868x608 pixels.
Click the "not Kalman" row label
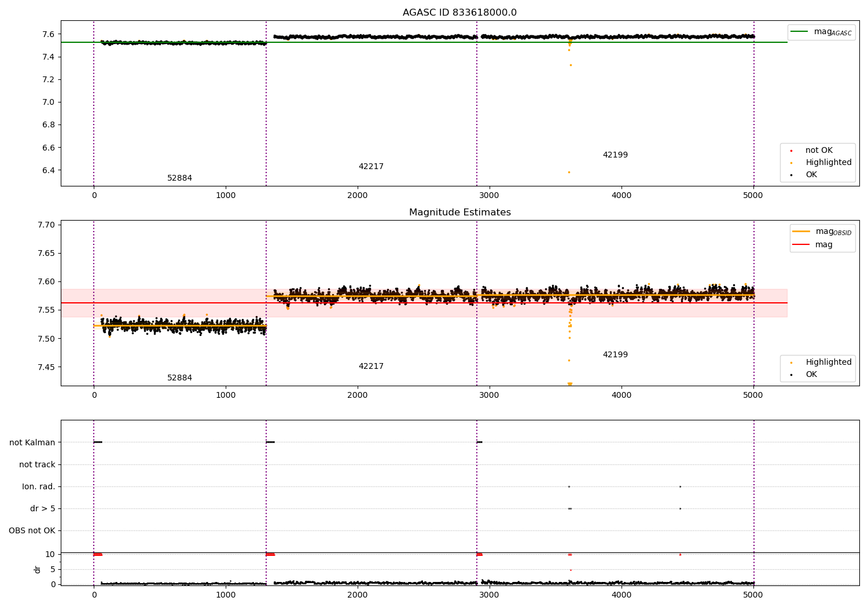(x=32, y=442)
